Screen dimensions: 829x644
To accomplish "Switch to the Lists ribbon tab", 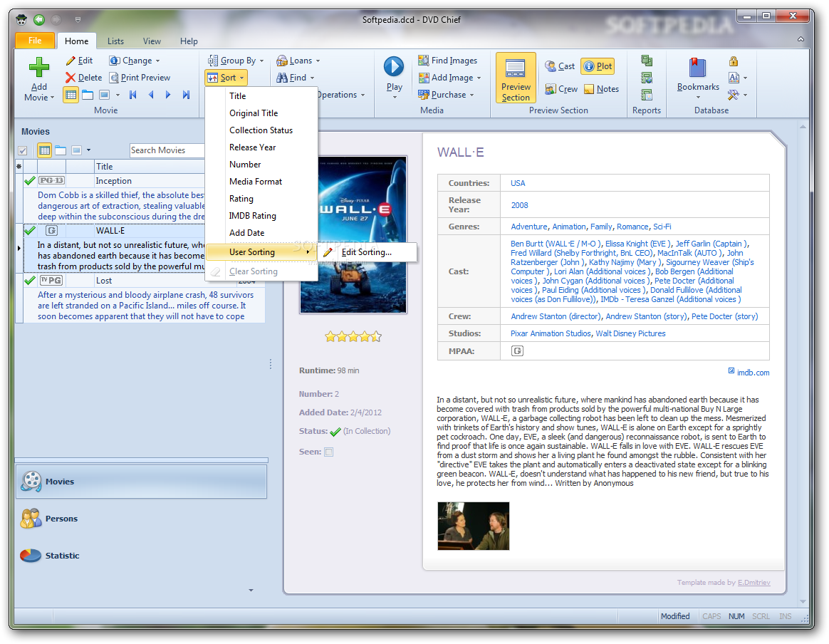I will pos(115,41).
